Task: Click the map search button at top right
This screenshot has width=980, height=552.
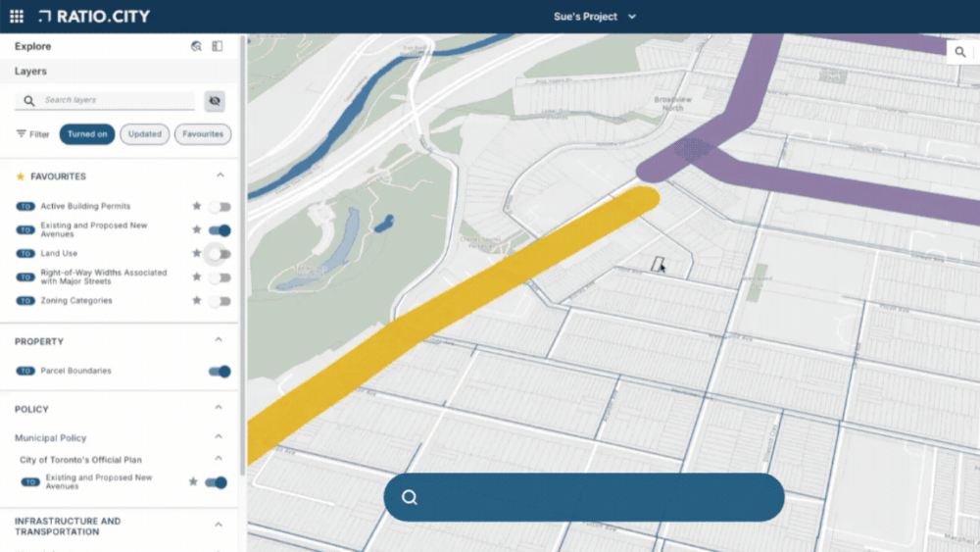Action: point(960,53)
